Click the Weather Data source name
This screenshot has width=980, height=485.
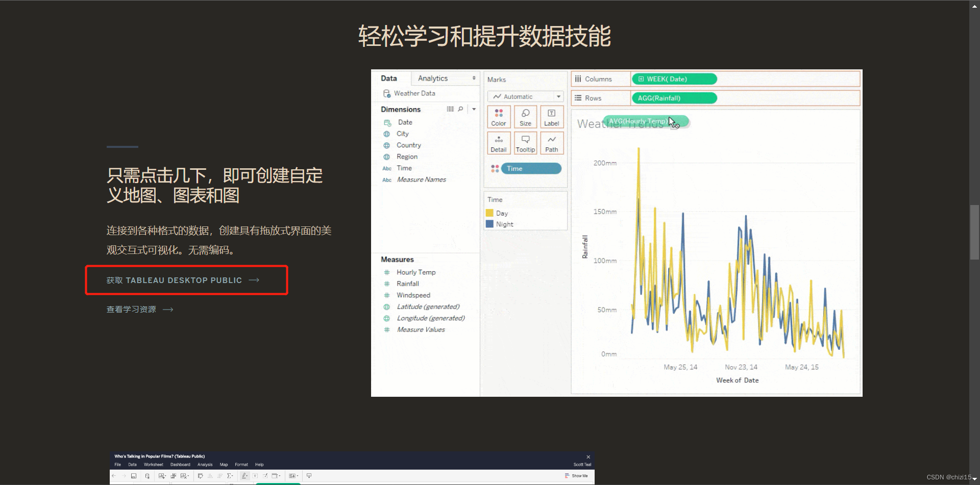(x=414, y=93)
